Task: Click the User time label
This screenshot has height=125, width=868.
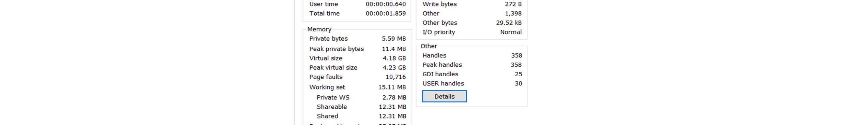Action: click(324, 4)
